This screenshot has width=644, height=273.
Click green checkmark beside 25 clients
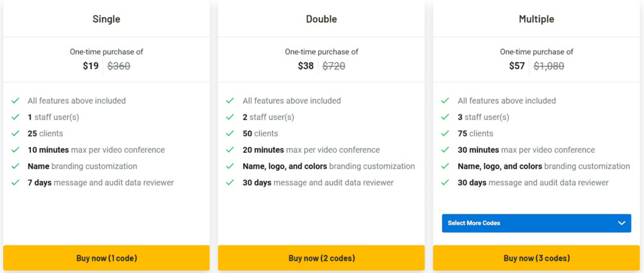tap(15, 133)
